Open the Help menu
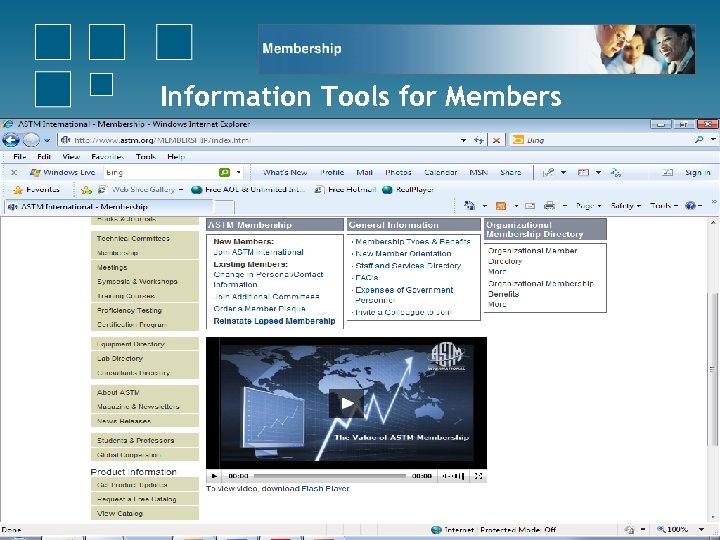The height and width of the screenshot is (540, 720). click(176, 157)
